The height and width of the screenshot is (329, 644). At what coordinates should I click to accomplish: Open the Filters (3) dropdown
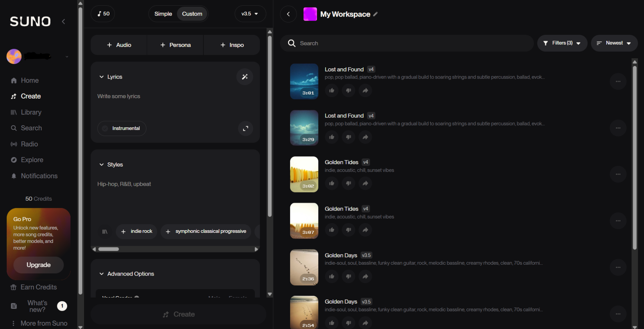pyautogui.click(x=562, y=43)
